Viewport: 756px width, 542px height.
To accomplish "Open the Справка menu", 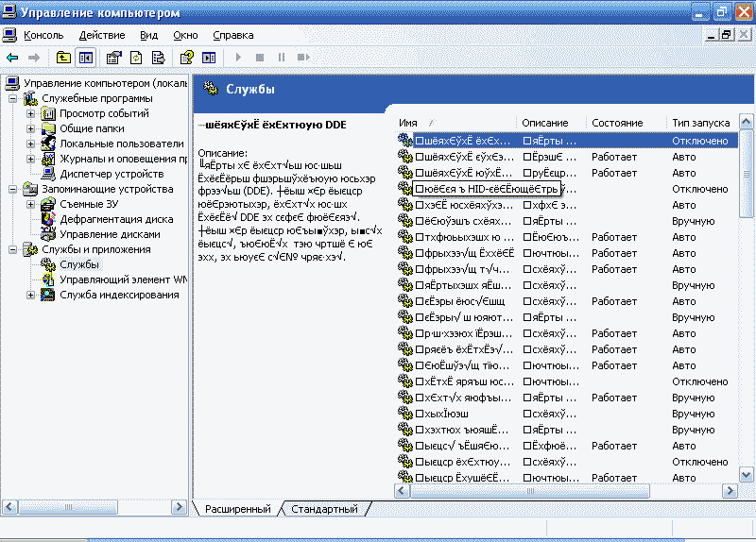I will coord(233,35).
